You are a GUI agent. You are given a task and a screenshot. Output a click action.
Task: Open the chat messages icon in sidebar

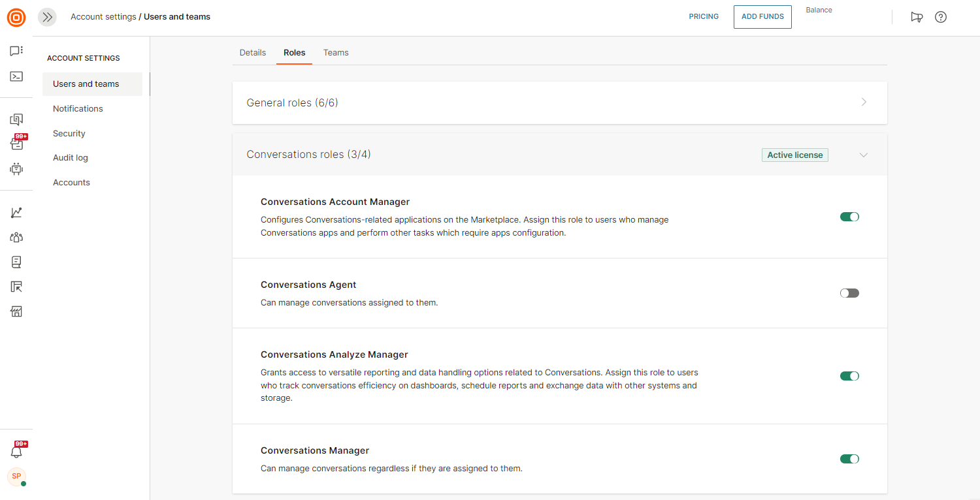point(16,51)
